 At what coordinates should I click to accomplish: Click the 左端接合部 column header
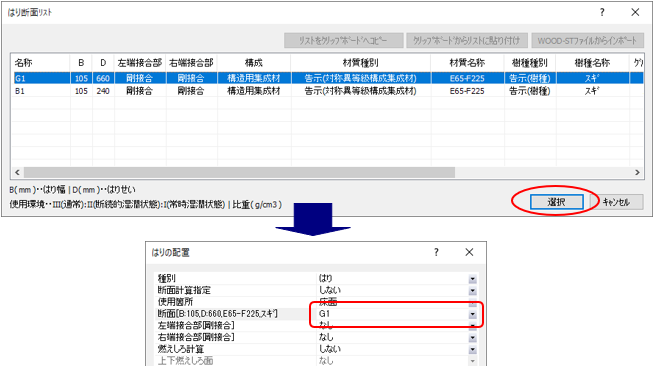coord(140,63)
